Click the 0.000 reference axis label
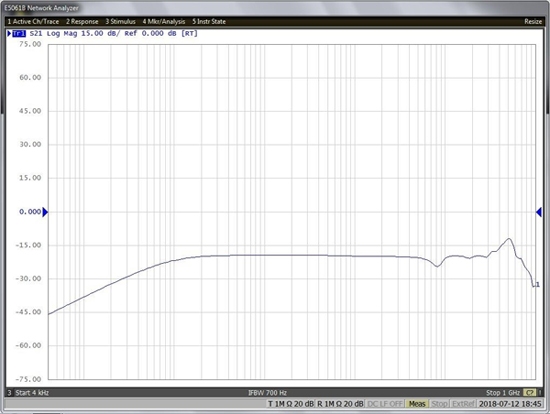The image size is (550, 414). point(30,212)
